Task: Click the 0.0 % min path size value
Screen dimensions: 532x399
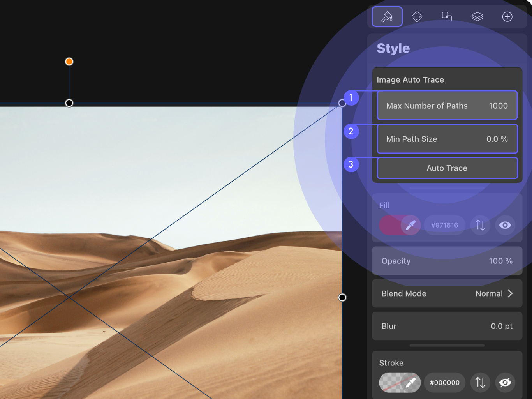Action: pyautogui.click(x=497, y=139)
